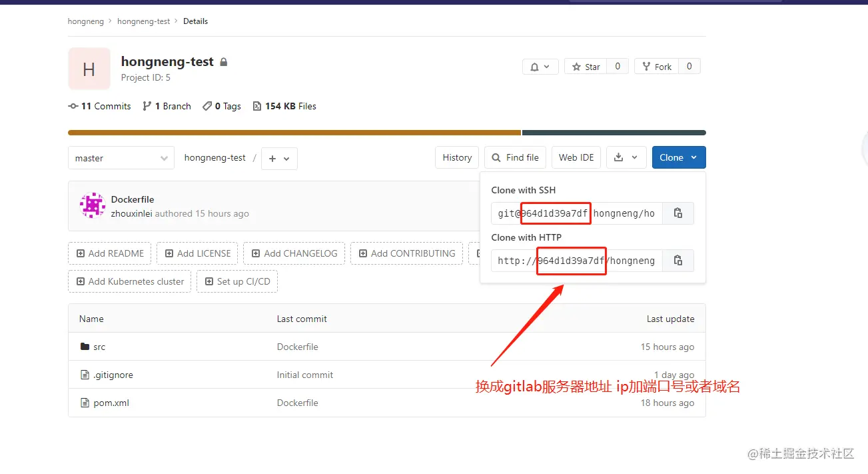Click Set up CI/CD
Viewport: 868px width, 474px height.
(237, 281)
